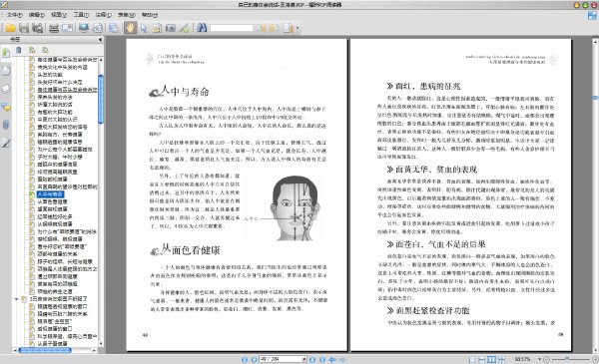The width and height of the screenshot is (599, 364).
Task: Click the 面黄无华 section heading
Action: pyautogui.click(x=436, y=170)
